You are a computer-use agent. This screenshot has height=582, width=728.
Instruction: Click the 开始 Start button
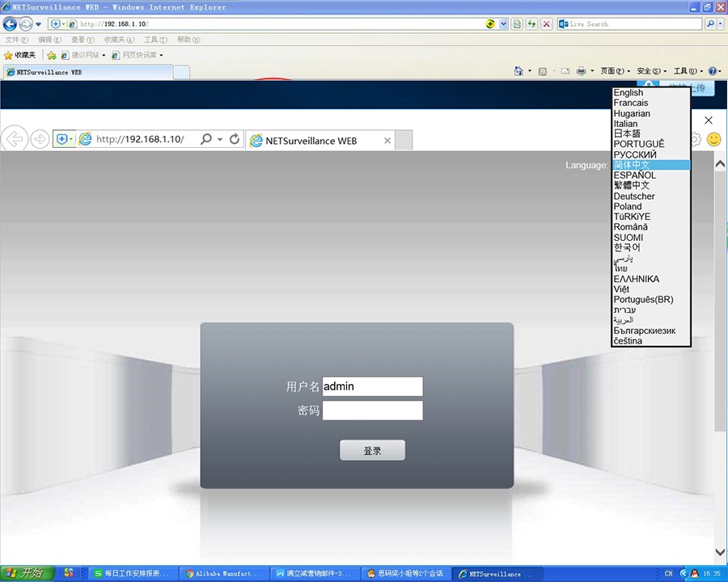(x=27, y=573)
